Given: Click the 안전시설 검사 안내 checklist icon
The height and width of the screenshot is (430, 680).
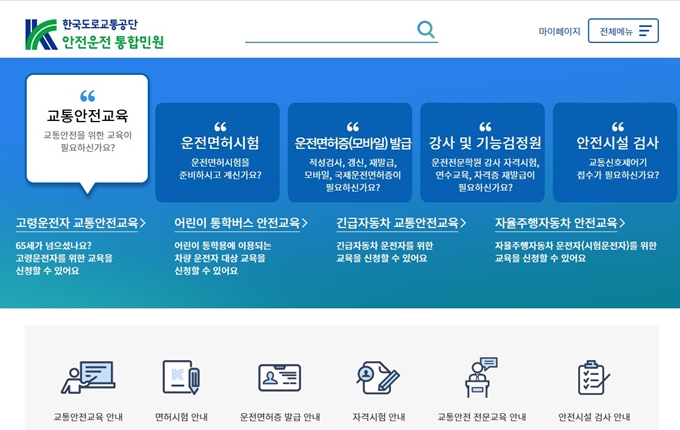Looking at the screenshot, I should 594,377.
